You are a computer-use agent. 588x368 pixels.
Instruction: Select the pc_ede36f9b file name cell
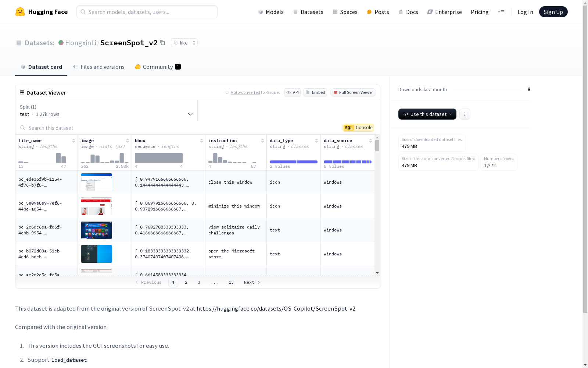coord(47,182)
